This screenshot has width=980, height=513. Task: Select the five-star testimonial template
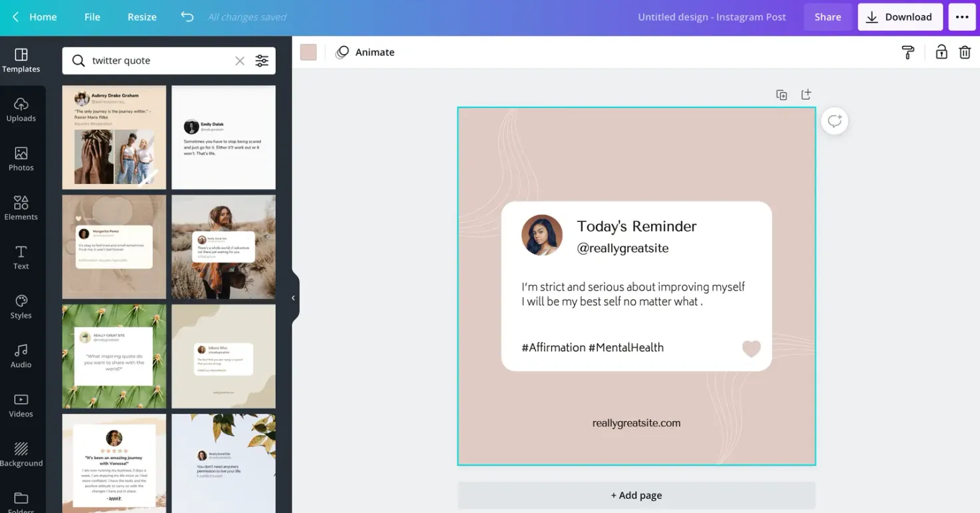[x=115, y=464]
